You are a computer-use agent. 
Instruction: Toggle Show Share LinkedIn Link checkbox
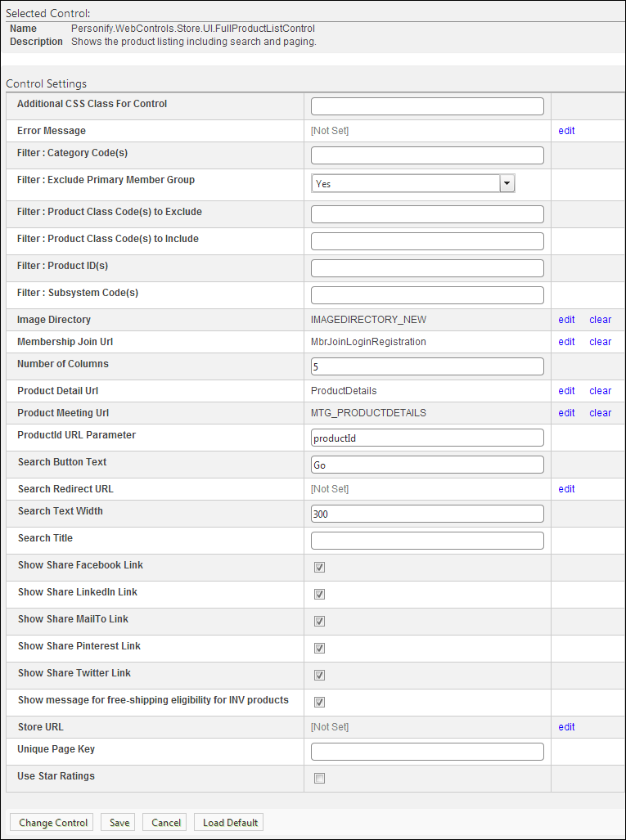(319, 594)
